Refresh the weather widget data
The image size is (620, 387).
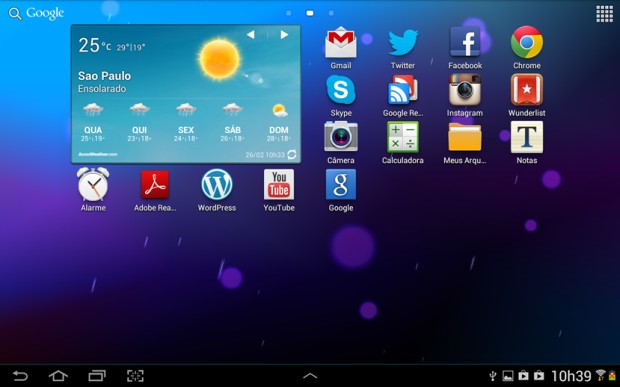coord(291,155)
